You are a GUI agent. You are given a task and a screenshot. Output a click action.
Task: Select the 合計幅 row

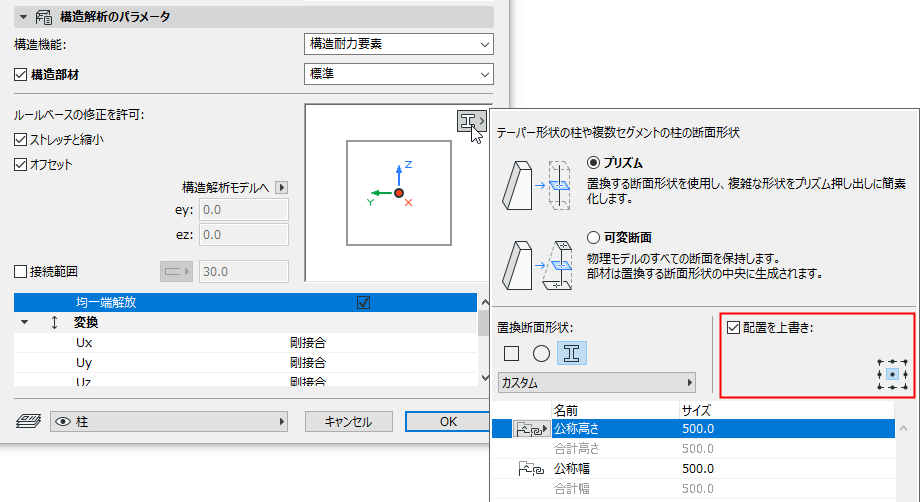(x=693, y=489)
